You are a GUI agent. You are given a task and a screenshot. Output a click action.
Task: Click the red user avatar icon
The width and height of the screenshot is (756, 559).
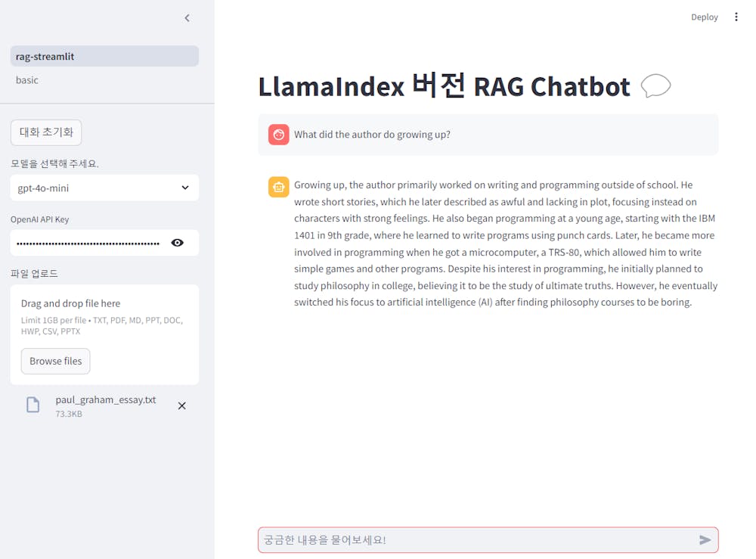click(x=278, y=134)
